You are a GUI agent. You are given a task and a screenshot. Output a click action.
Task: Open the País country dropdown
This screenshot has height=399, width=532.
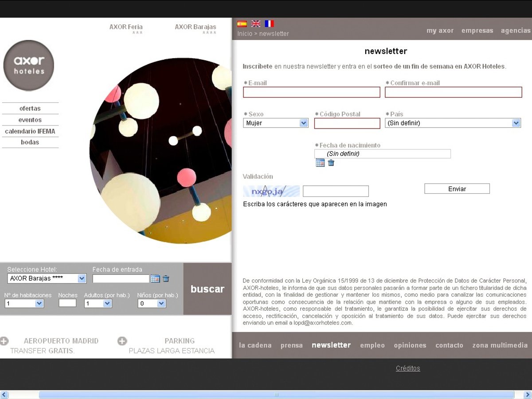(453, 123)
